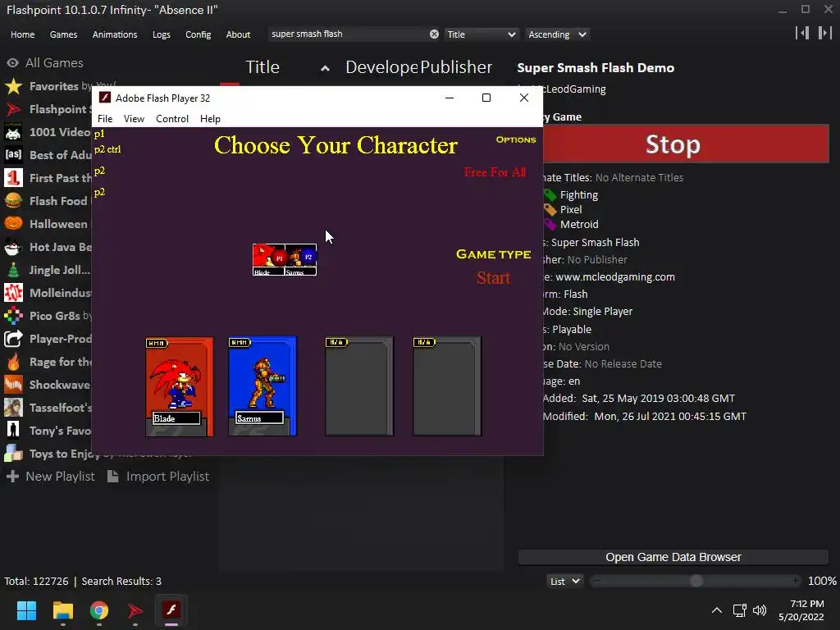This screenshot has width=840, height=630.
Task: Select the Shockwave playlist icon
Action: click(13, 386)
